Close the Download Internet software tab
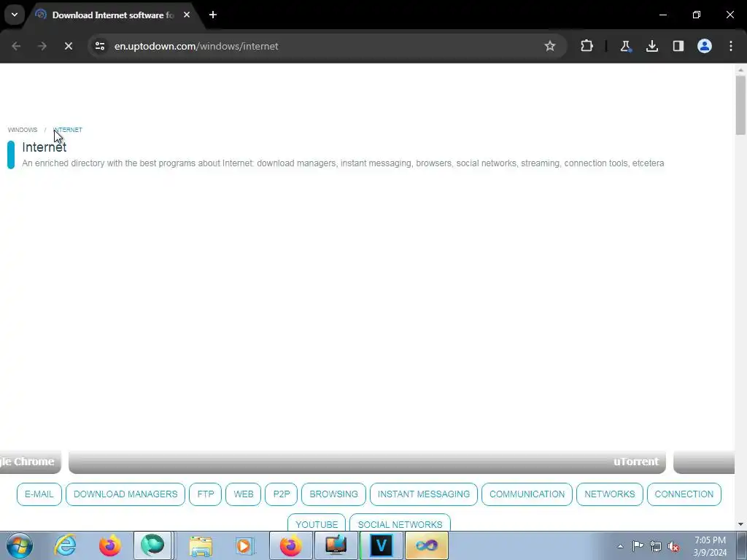 [187, 15]
